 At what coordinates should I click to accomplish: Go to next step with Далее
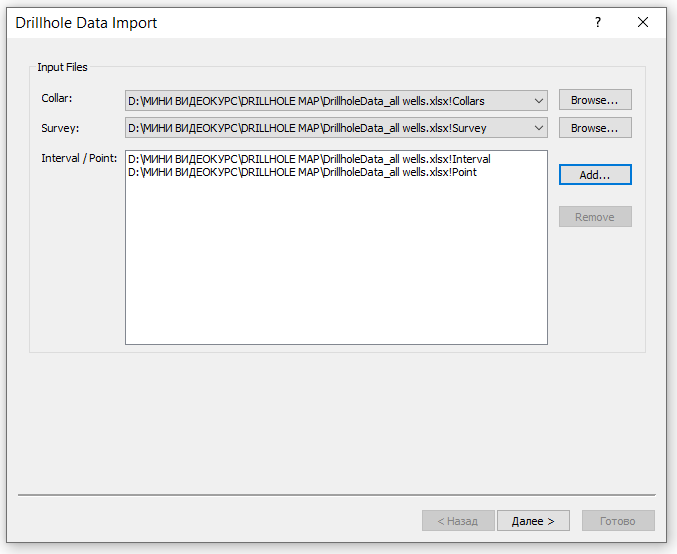tap(533, 521)
